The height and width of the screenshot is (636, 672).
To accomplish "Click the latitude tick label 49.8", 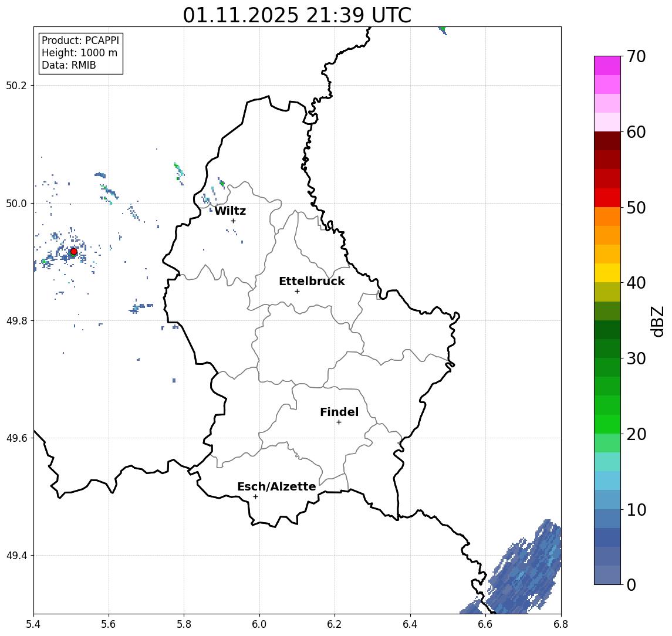I will [16, 320].
